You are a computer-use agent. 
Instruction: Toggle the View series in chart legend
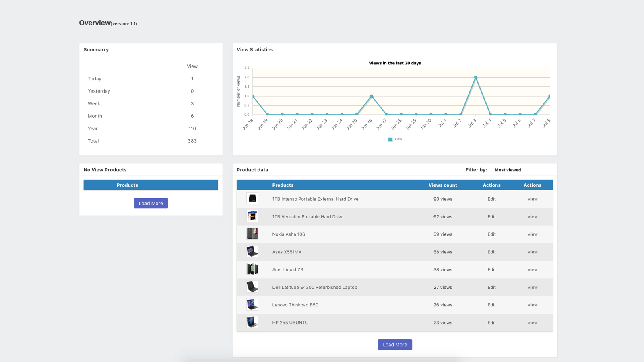tap(394, 139)
